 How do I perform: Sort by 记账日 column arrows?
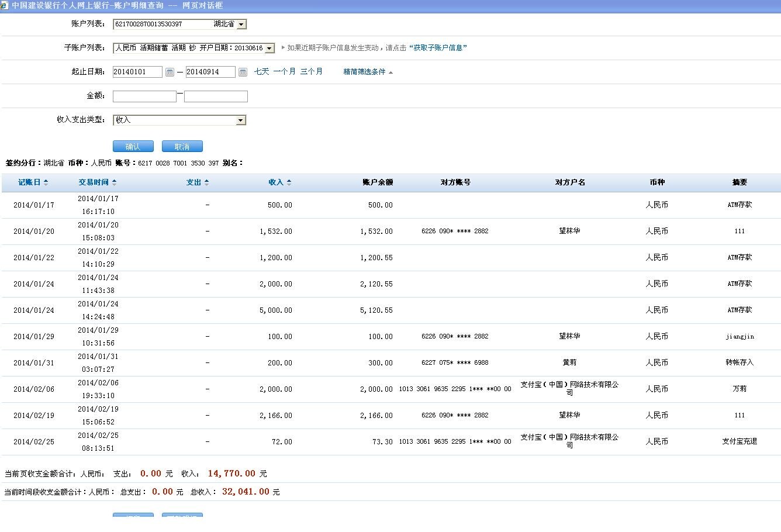coord(46,182)
